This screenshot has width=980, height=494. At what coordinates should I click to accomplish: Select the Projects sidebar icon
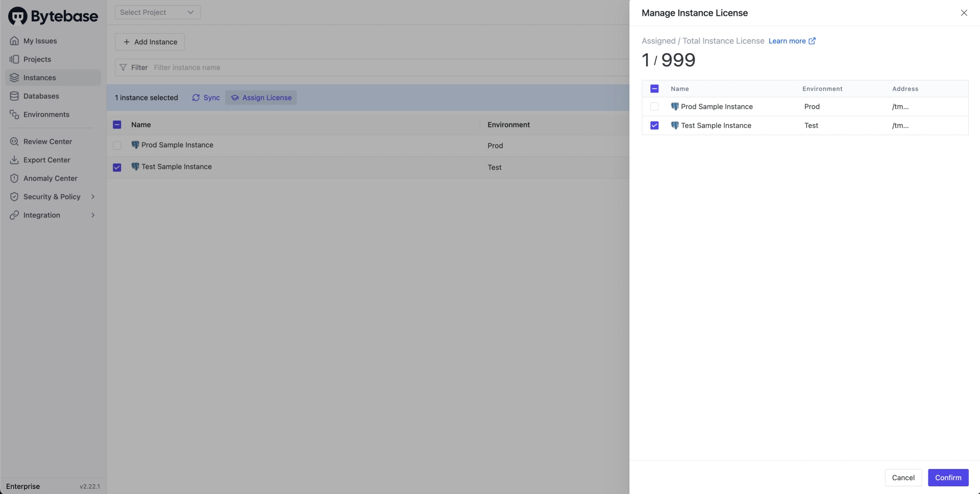(14, 59)
